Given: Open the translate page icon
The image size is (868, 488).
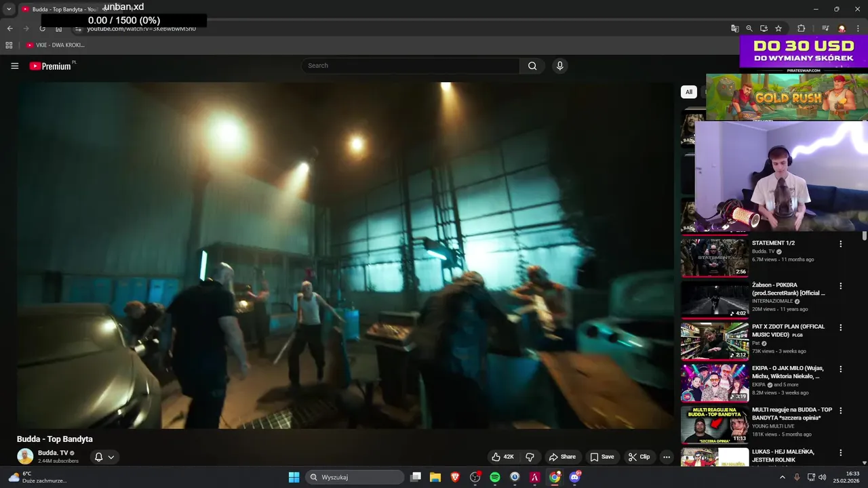Looking at the screenshot, I should click(x=734, y=28).
